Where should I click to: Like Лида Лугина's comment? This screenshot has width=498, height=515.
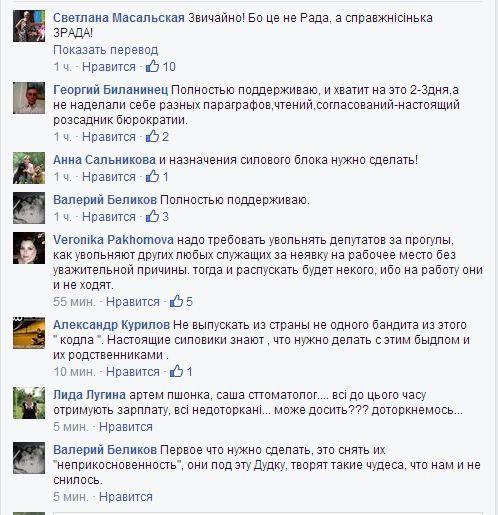point(126,427)
